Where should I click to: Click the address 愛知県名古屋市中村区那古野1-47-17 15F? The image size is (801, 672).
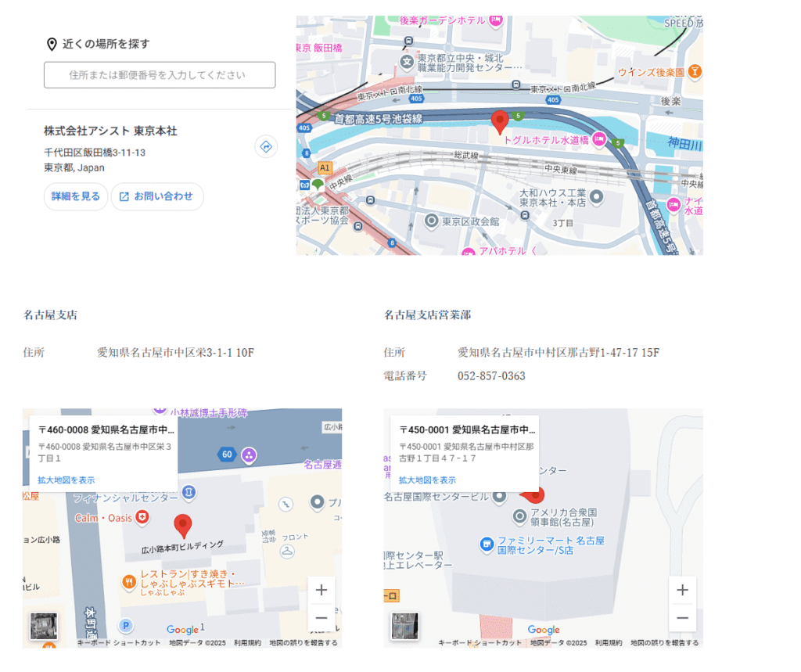(559, 353)
